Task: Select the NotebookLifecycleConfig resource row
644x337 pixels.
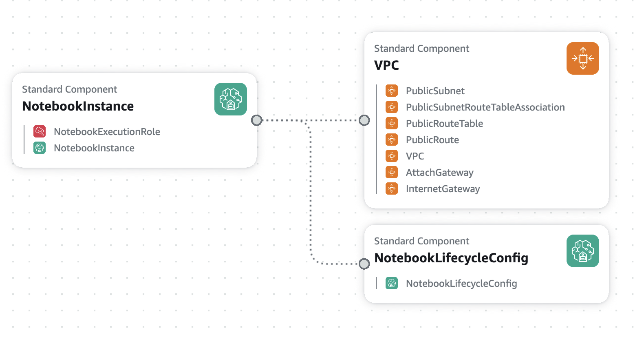Action: [461, 284]
